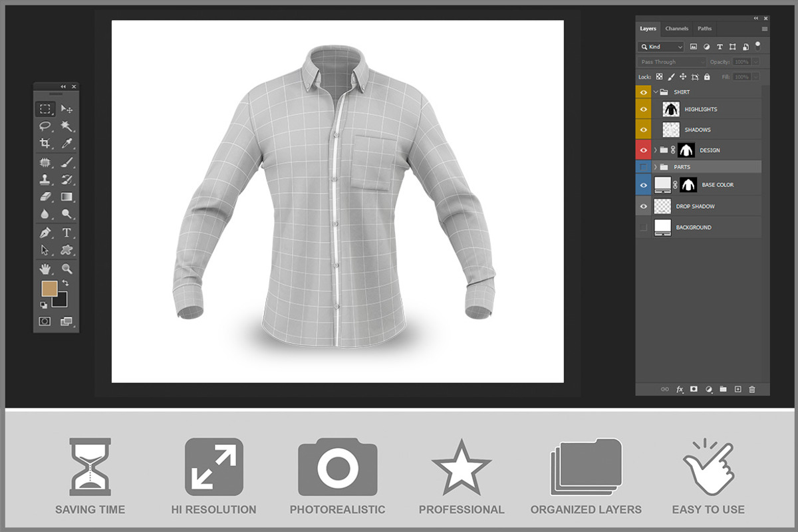Toggle visibility of DROP SHADOW layer
The image size is (798, 532).
click(643, 206)
